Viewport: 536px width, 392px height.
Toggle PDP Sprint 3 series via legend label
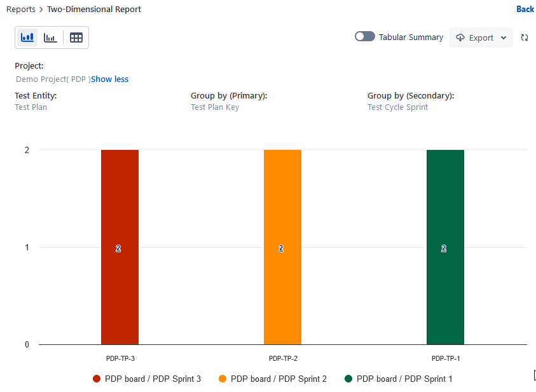click(153, 379)
